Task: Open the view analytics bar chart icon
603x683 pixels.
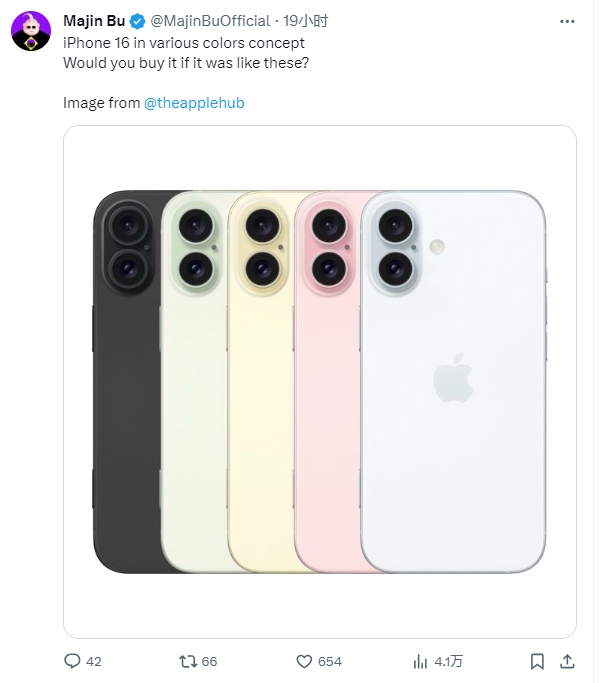Action: [x=421, y=661]
